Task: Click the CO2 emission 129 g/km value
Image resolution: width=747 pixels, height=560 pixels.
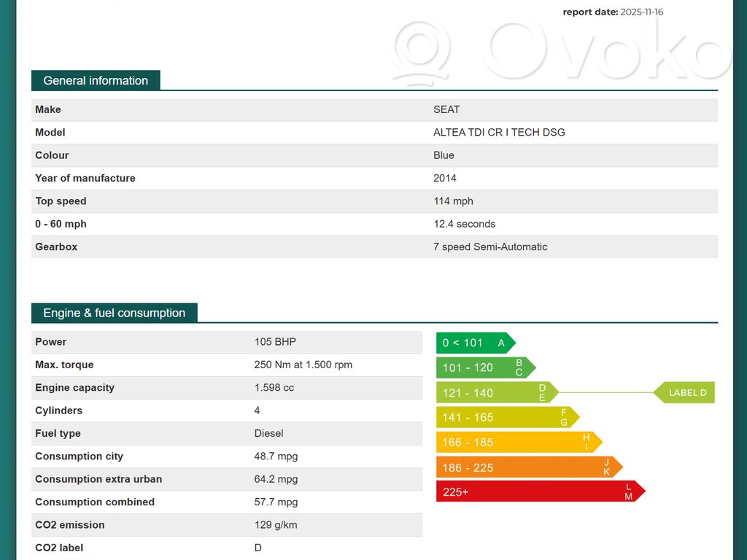Action: pos(275,525)
